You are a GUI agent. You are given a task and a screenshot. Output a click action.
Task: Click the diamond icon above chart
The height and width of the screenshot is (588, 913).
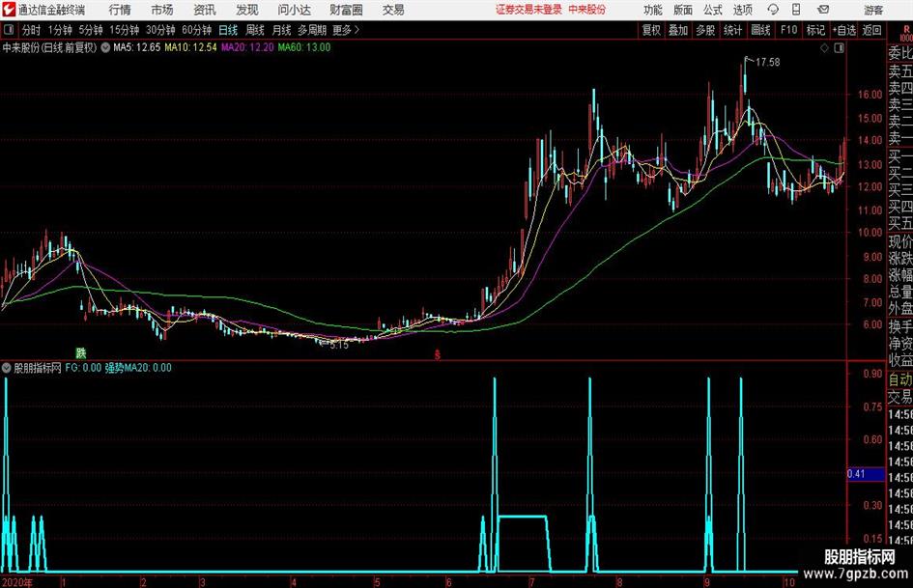(824, 48)
